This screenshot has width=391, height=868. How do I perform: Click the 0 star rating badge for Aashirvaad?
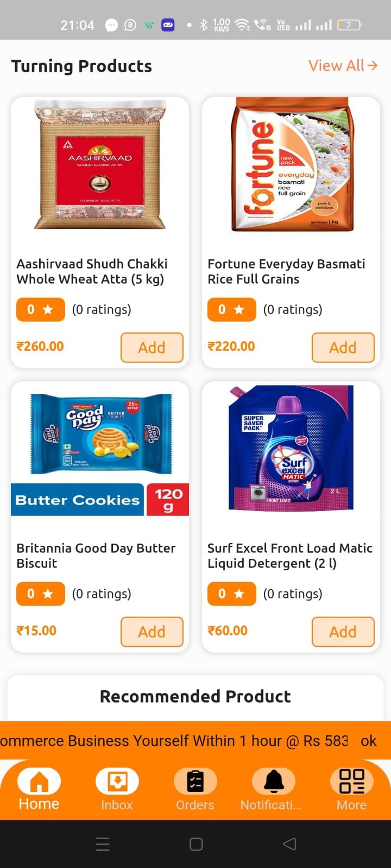pos(41,310)
